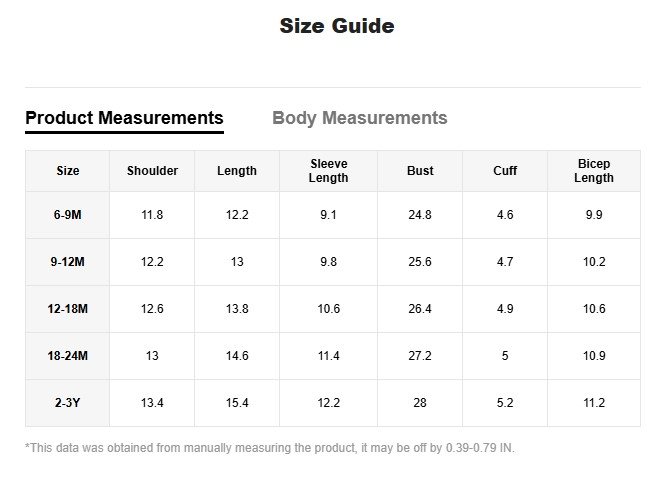Select the Product Measurements tab
The width and height of the screenshot is (659, 477).
(124, 118)
